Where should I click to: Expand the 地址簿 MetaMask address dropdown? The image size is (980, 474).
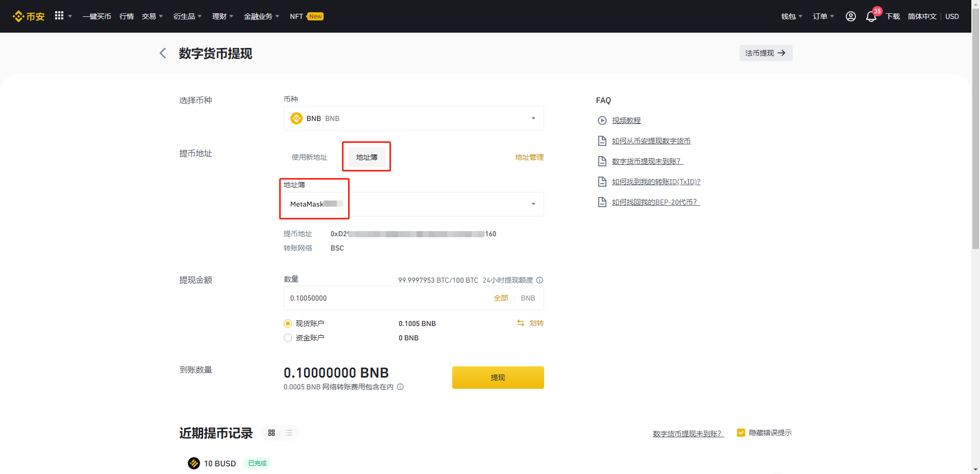[x=413, y=204]
